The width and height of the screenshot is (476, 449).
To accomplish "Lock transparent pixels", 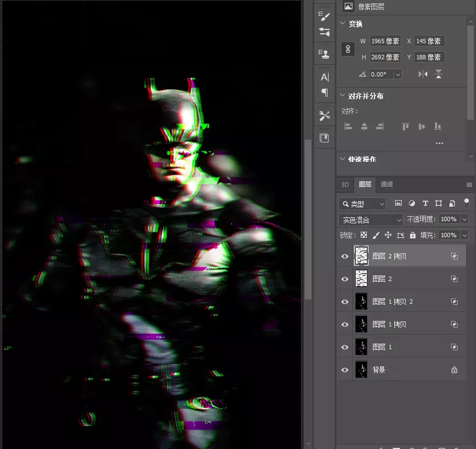I will tap(364, 235).
